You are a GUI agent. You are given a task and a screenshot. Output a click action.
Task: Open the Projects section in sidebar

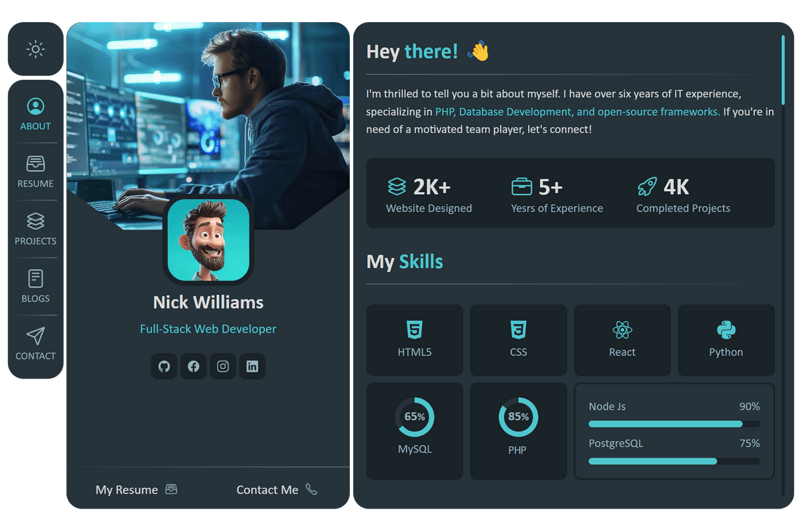coord(36,229)
